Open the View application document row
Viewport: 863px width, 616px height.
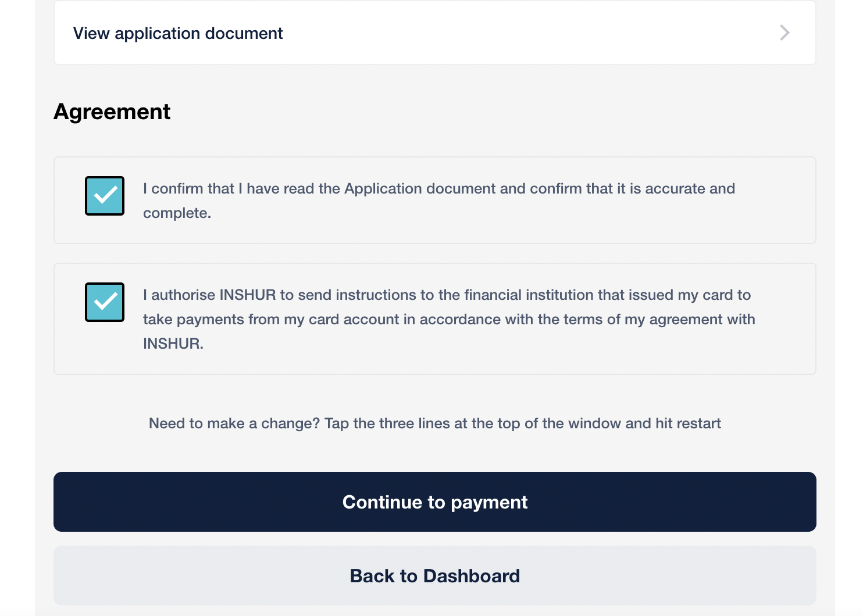pyautogui.click(x=435, y=33)
